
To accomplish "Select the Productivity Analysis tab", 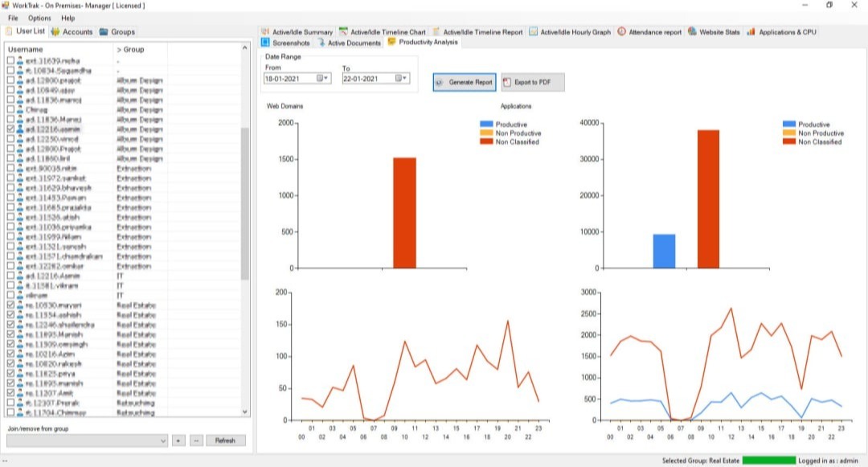I will click(x=423, y=42).
